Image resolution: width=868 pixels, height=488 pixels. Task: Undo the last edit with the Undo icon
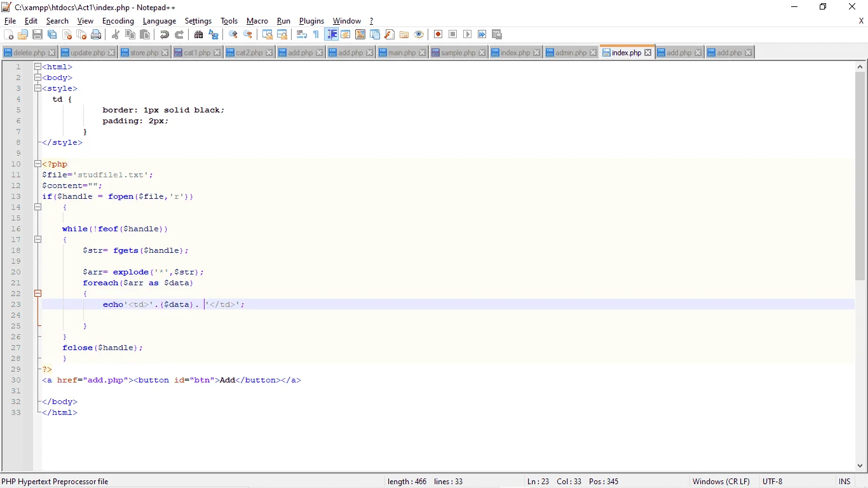pyautogui.click(x=165, y=34)
